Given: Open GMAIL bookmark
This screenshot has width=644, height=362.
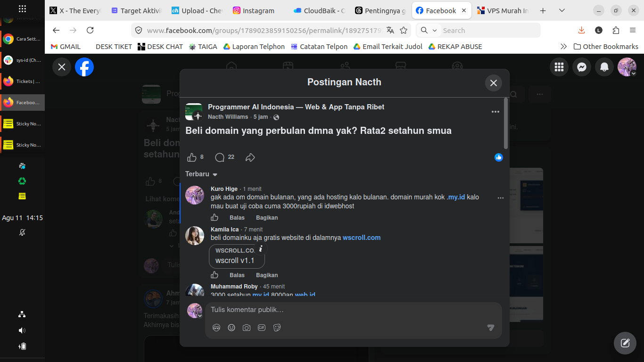Looking at the screenshot, I should click(x=66, y=47).
